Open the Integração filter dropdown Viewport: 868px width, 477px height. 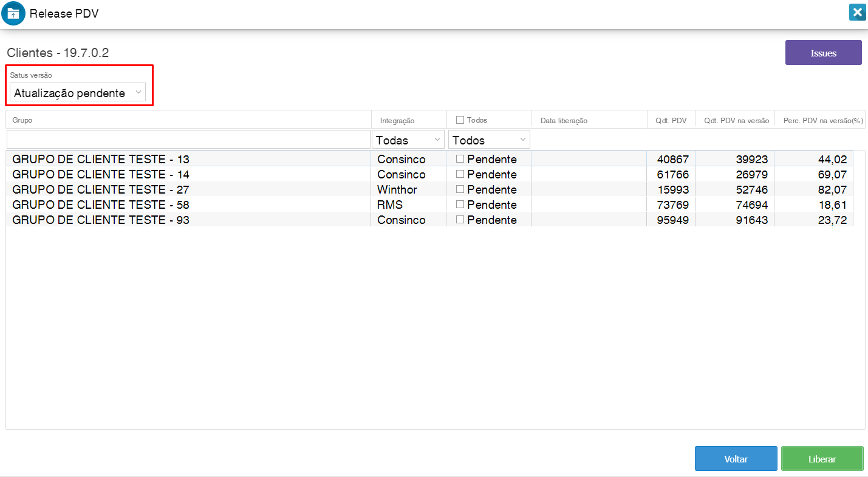pos(408,140)
